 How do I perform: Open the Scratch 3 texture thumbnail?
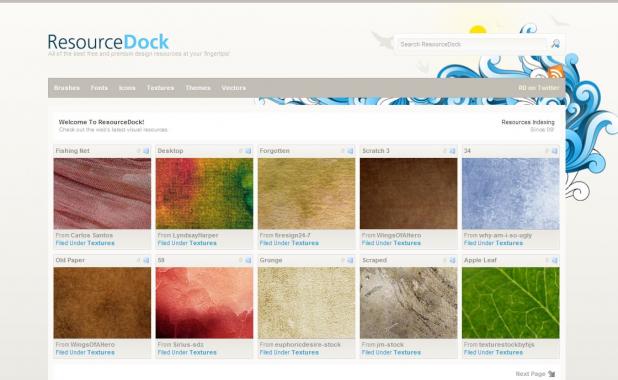tap(408, 194)
